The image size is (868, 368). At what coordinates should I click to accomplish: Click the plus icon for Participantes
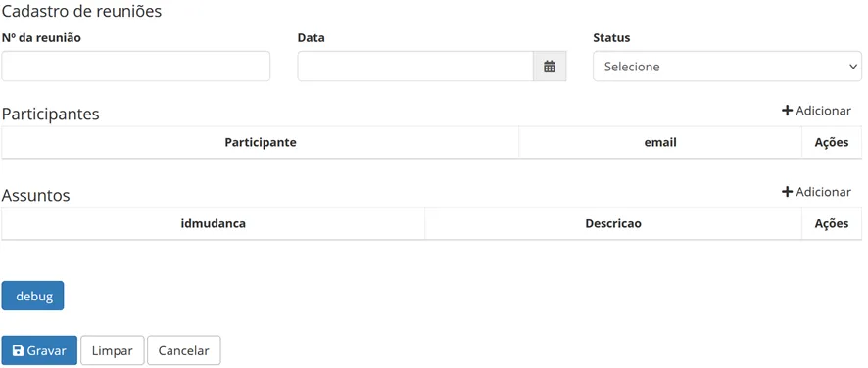788,111
